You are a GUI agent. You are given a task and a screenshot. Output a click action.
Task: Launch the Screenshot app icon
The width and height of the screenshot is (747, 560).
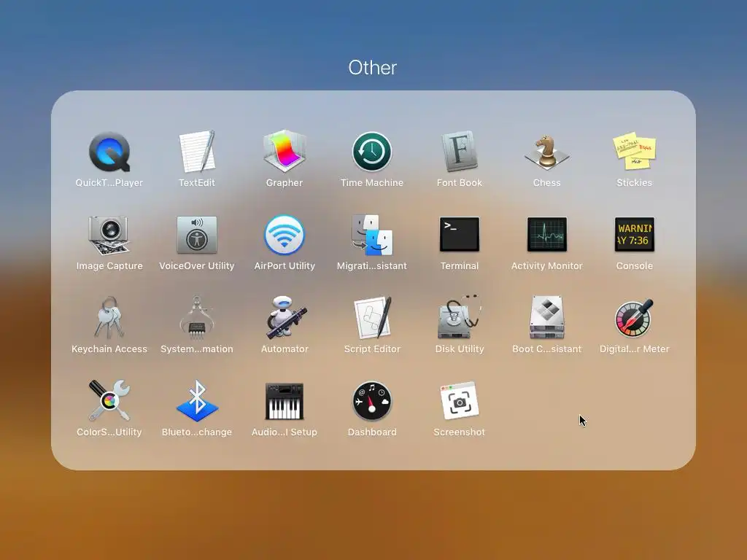(x=460, y=400)
